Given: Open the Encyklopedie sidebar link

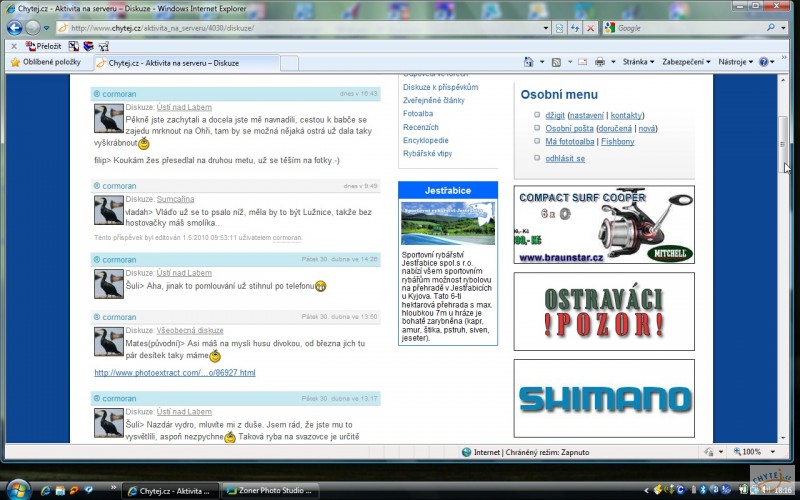Looking at the screenshot, I should [426, 140].
